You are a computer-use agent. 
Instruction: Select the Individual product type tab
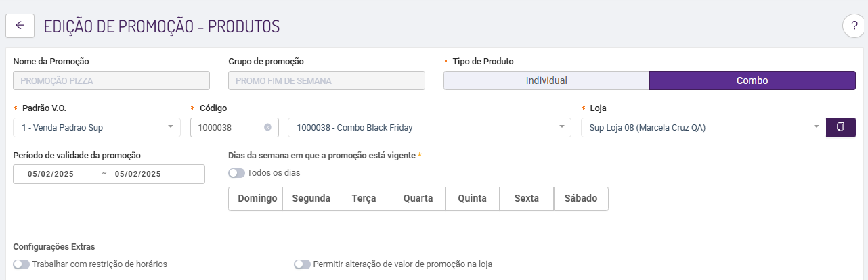coord(546,80)
